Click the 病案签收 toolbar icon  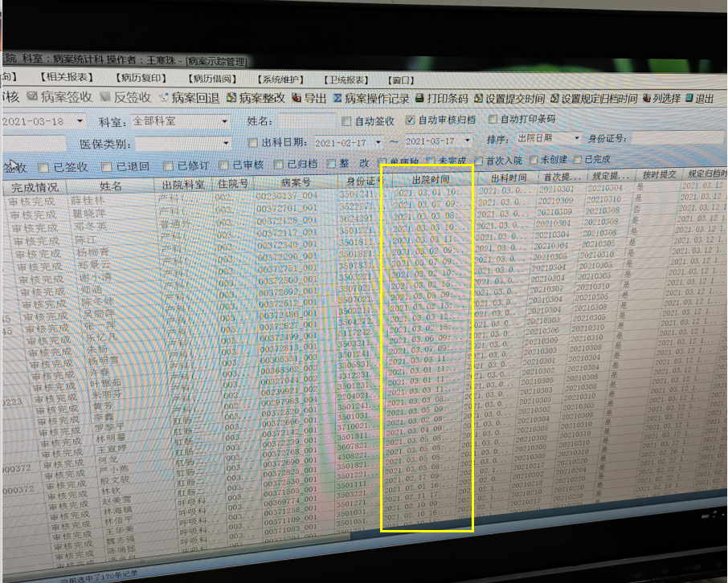32,96
